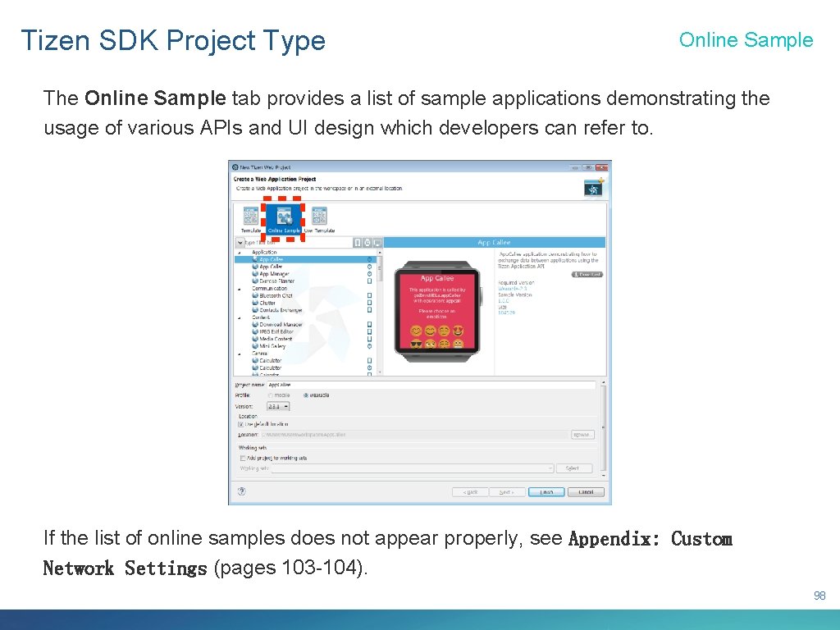Screen dimensions: 840x630
Task: Click mobile profile icon in Exercise Planner row
Action: click(x=370, y=281)
